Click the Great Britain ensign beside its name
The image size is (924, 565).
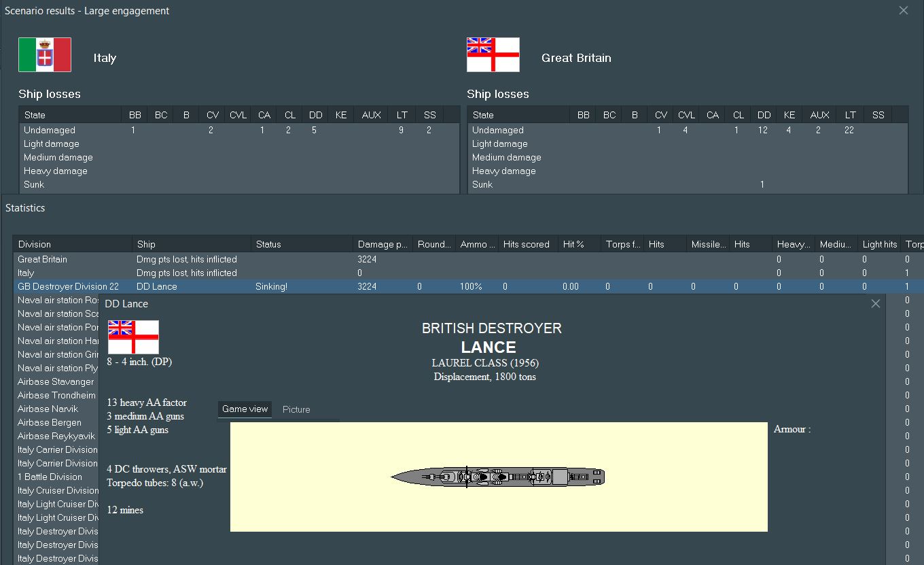[493, 55]
